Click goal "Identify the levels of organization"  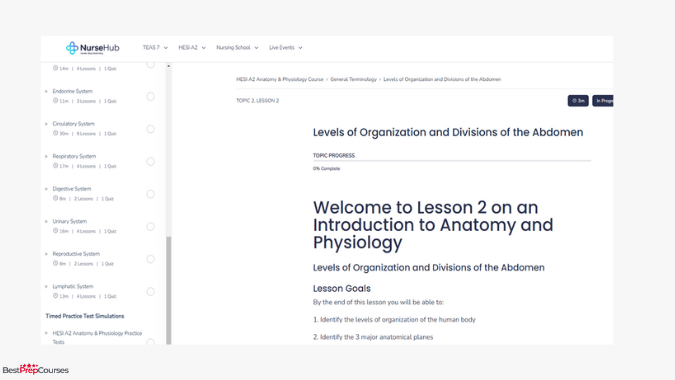click(x=394, y=320)
